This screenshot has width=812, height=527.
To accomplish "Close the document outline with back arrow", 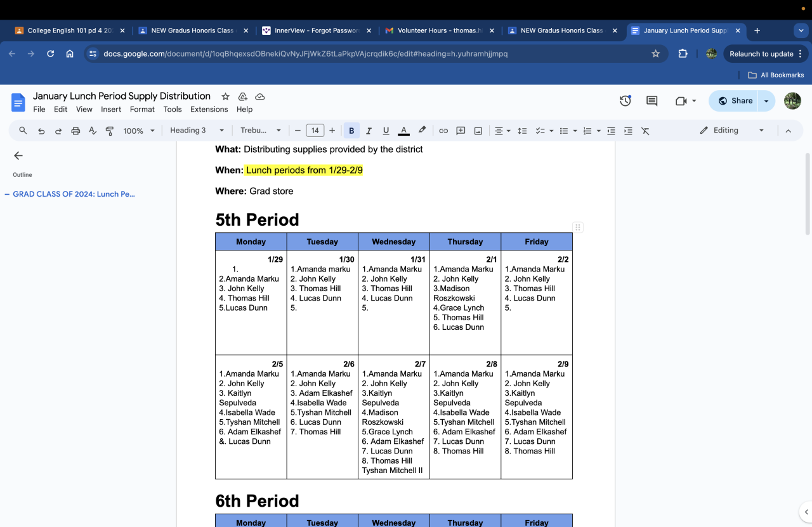I will 18,155.
